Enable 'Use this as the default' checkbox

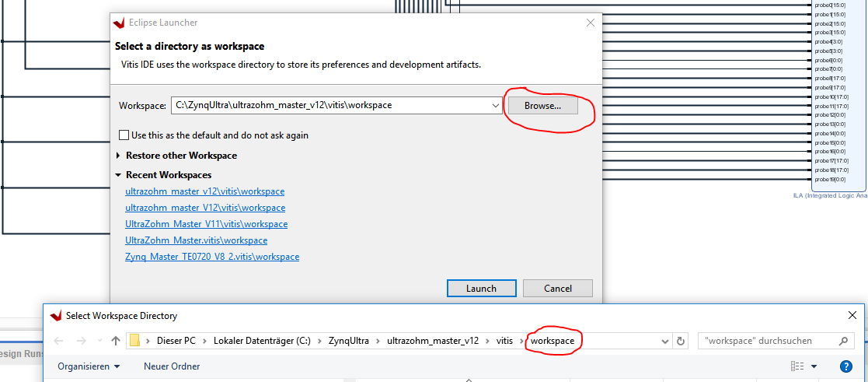tap(124, 135)
